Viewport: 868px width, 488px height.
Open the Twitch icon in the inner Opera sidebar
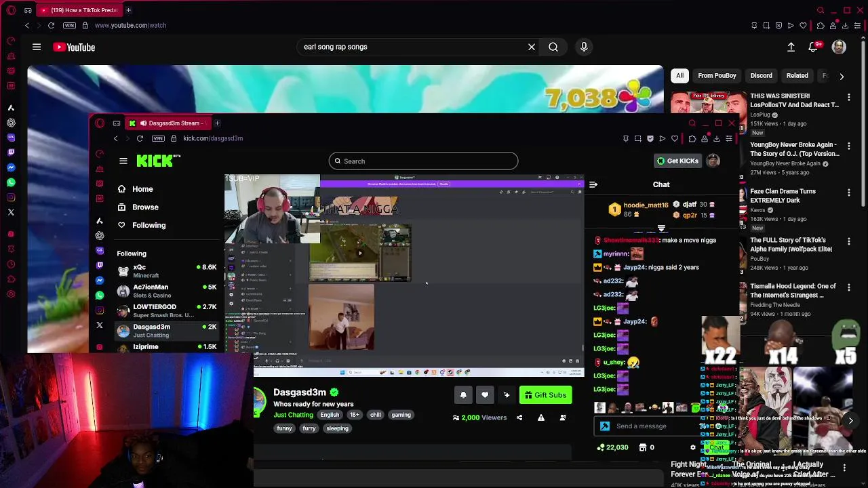(x=100, y=265)
